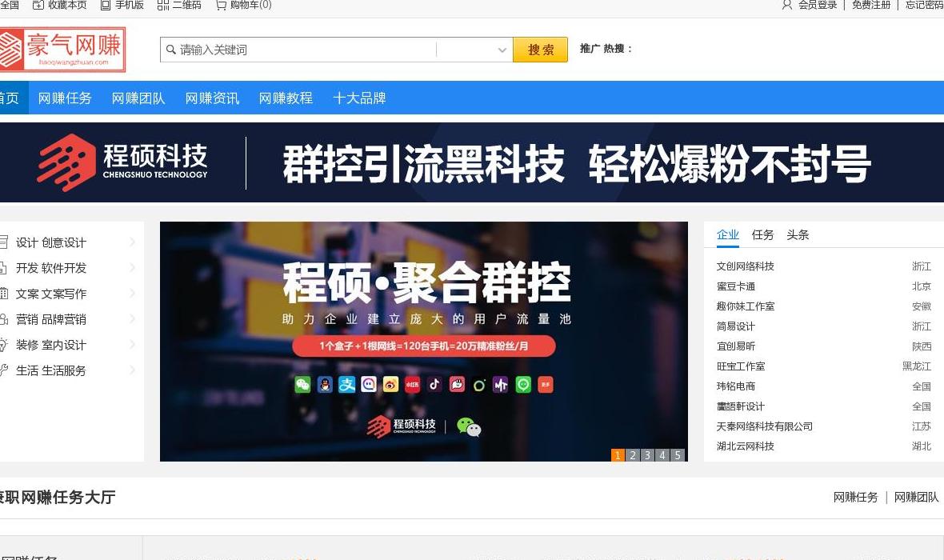Switch to the 任务 tab
The image size is (944, 560).
coord(762,235)
